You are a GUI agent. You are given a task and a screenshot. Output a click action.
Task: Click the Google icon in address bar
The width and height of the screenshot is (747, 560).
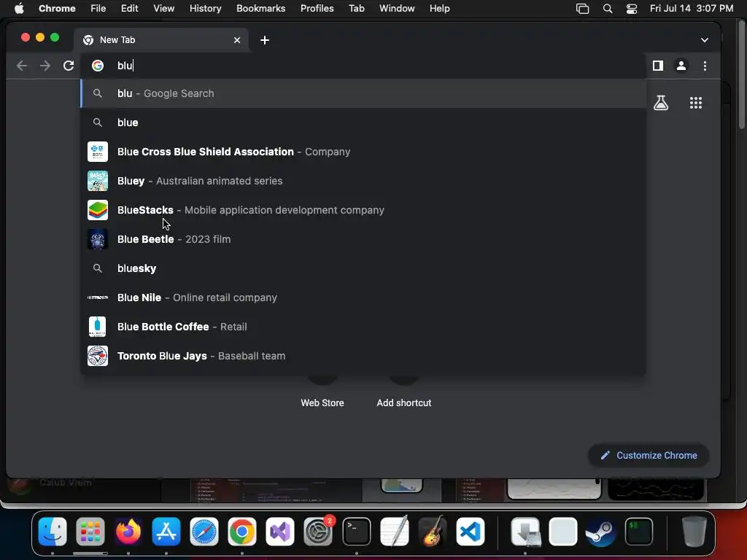98,66
